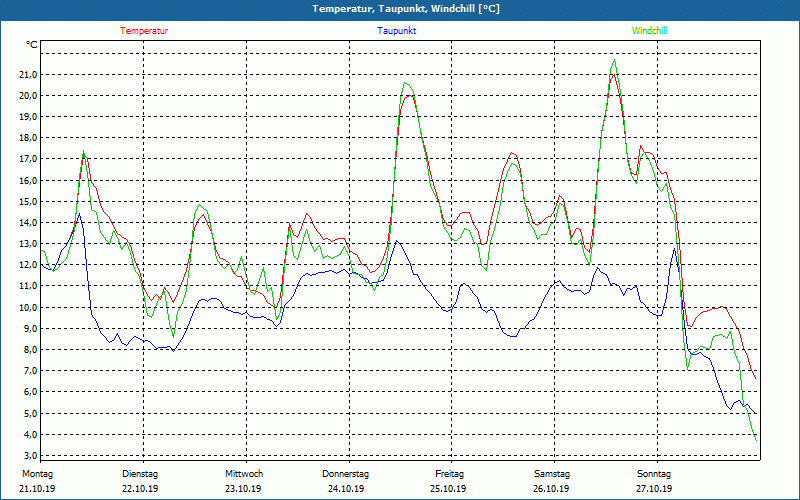Click the 5,0 y-axis value
Image resolution: width=800 pixels, height=500 pixels.
point(31,413)
